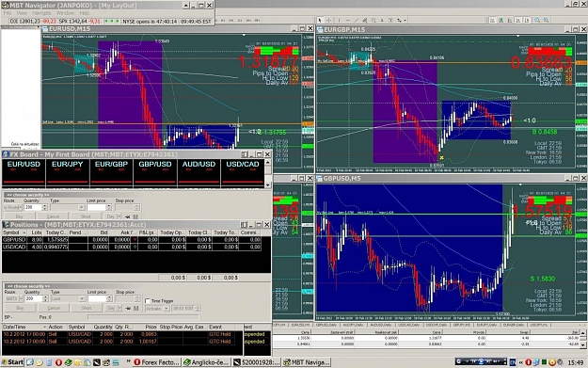Select the horizontal line drawing tool

347,21
